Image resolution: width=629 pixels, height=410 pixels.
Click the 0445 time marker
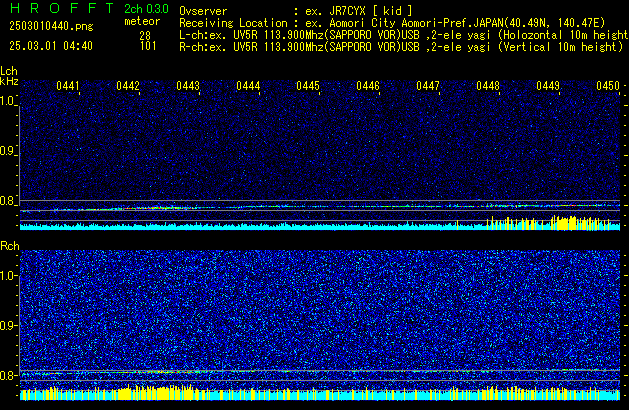click(308, 86)
